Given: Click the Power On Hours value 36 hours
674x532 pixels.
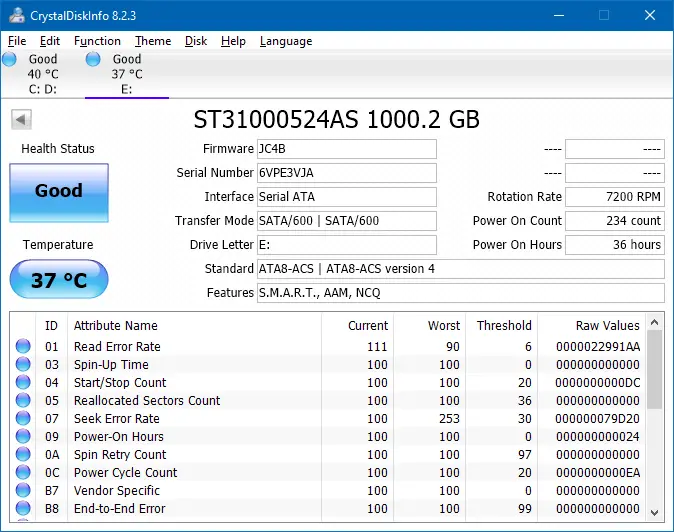Looking at the screenshot, I should pyautogui.click(x=615, y=245).
